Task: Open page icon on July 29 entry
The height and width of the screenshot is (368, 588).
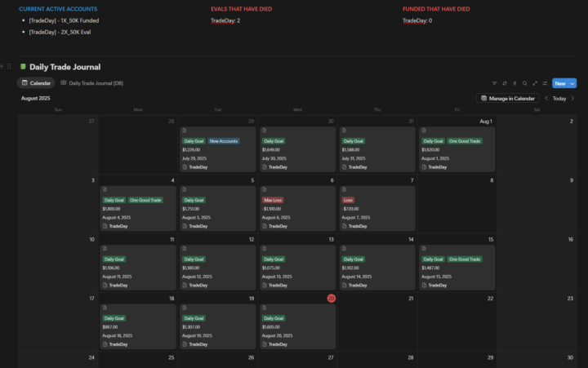Action: click(185, 131)
